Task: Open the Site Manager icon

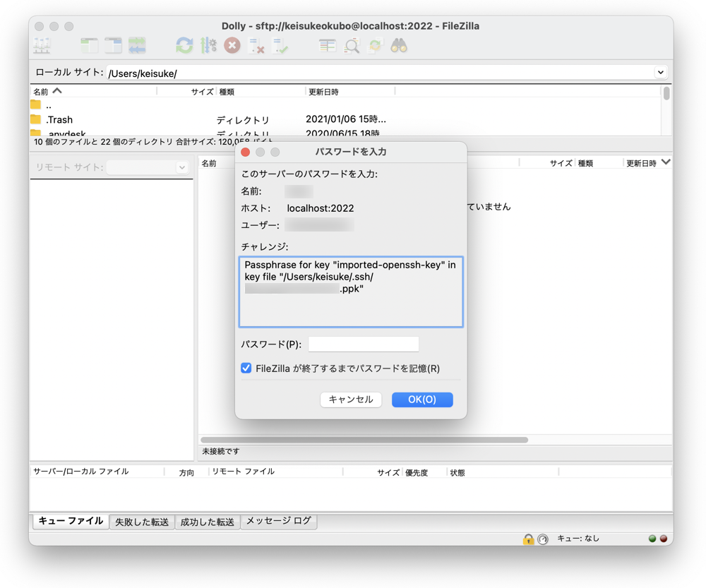Action: [x=42, y=45]
